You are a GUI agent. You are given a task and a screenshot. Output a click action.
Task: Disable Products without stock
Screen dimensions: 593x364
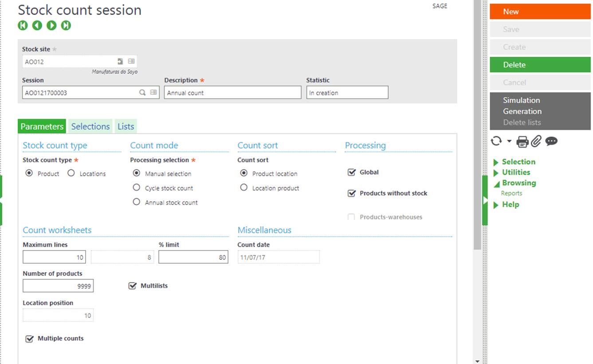click(351, 193)
